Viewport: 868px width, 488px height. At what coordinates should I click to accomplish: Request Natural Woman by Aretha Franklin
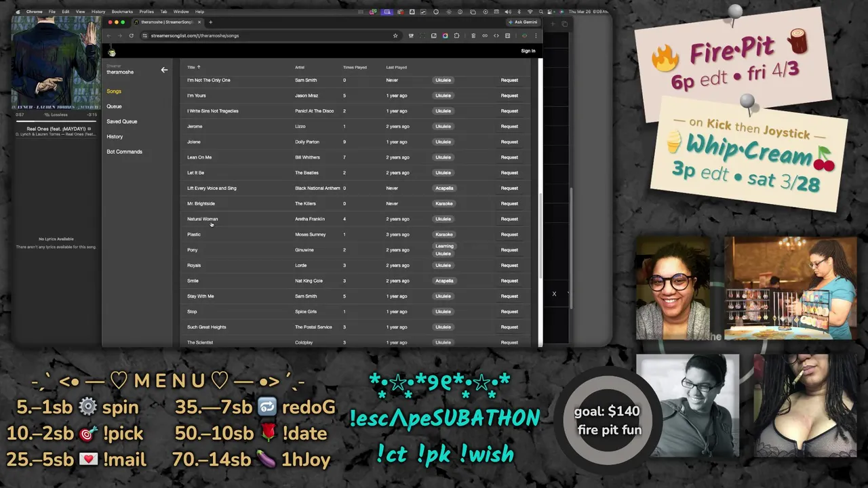point(509,219)
